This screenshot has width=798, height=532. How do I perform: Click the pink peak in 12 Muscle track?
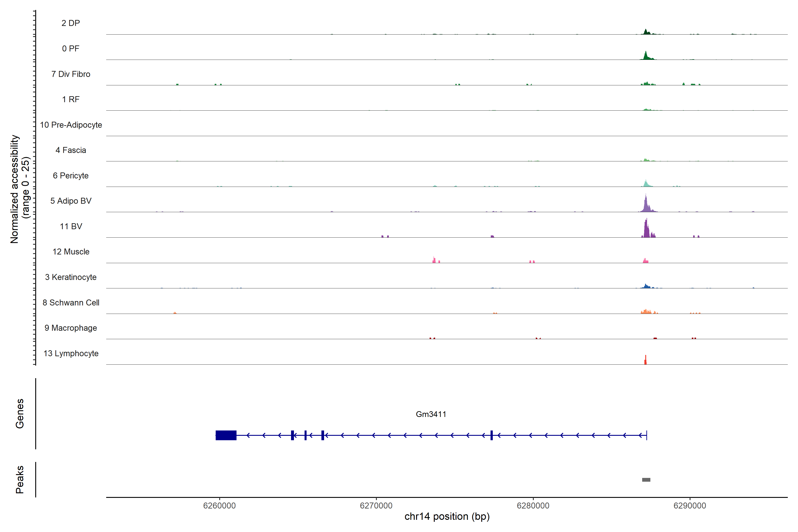tap(434, 260)
